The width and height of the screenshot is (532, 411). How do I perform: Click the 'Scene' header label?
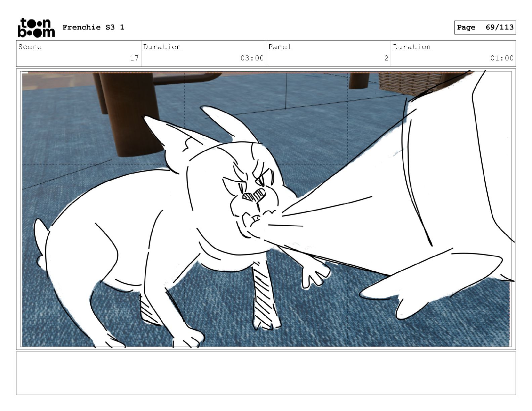(x=30, y=47)
